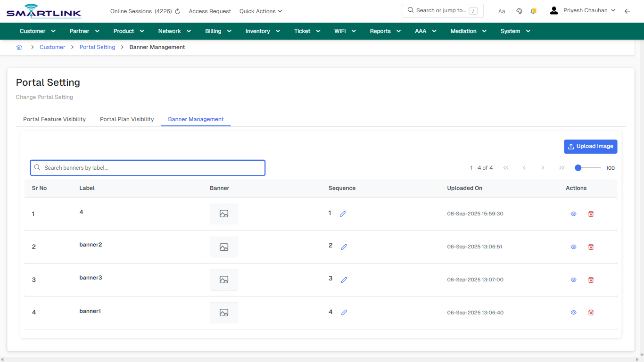Click the search banners by label field

tap(148, 167)
